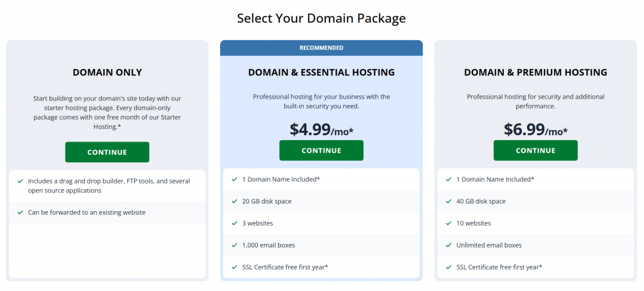Click Continue button under Domain Only

107,152
